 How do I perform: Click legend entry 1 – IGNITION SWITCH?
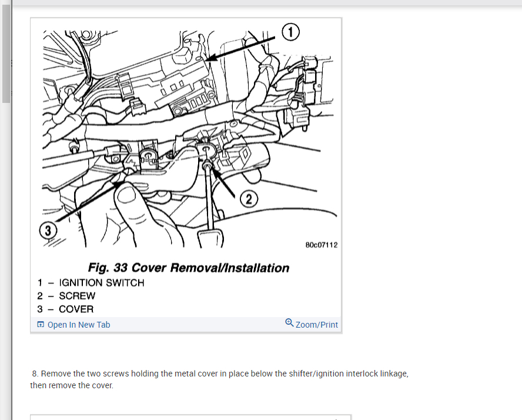[x=91, y=283]
